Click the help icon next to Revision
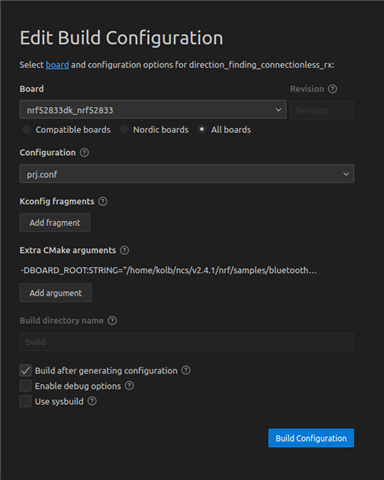 (x=332, y=89)
